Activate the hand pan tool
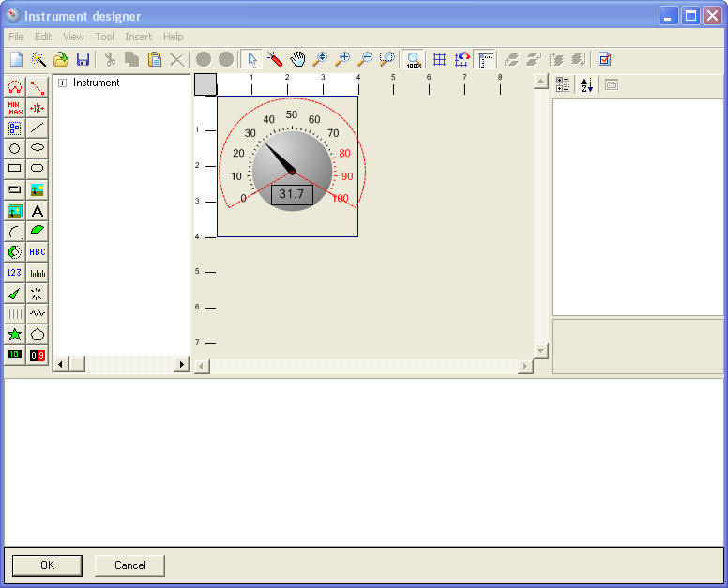728x588 pixels. [297, 59]
